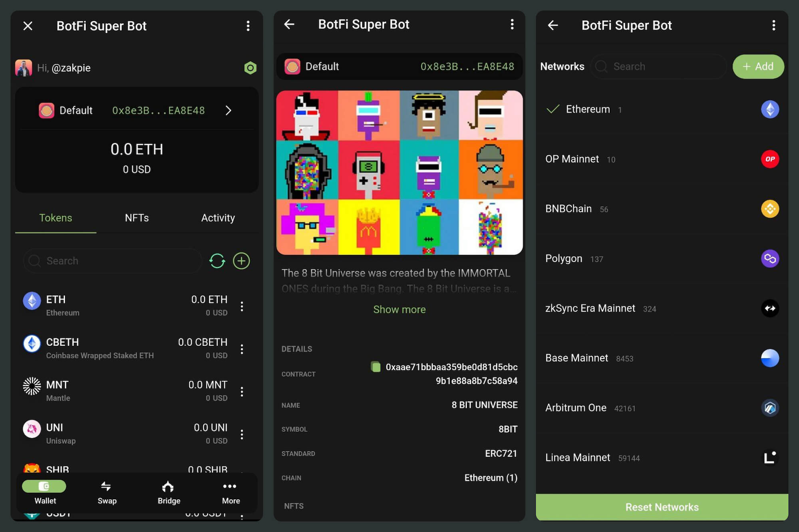
Task: Click the green contract address swatch
Action: pos(376,367)
